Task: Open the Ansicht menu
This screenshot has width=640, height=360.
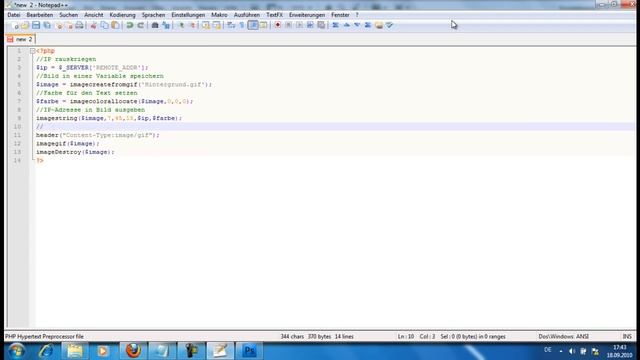Action: (x=93, y=15)
